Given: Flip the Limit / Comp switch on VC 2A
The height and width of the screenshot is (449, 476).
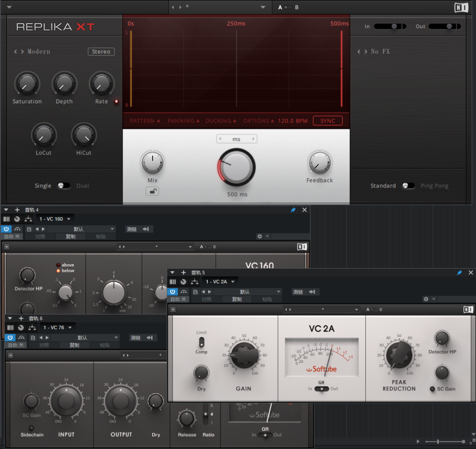Looking at the screenshot, I should coord(201,342).
